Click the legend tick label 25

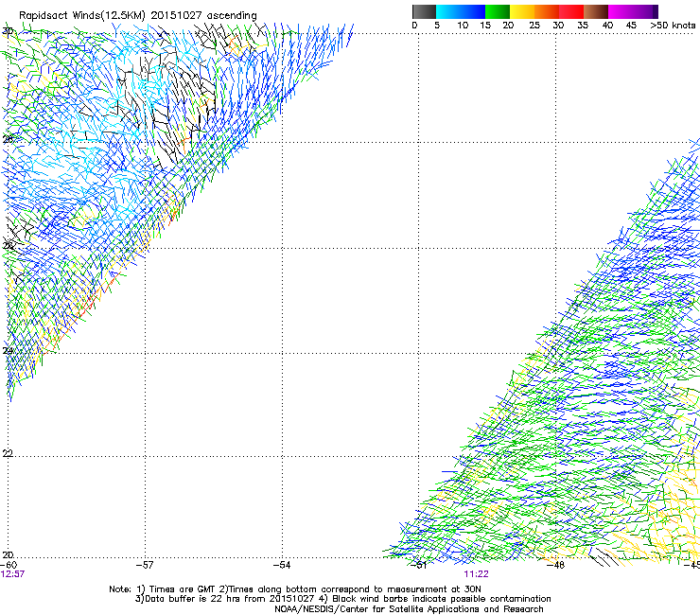click(534, 25)
